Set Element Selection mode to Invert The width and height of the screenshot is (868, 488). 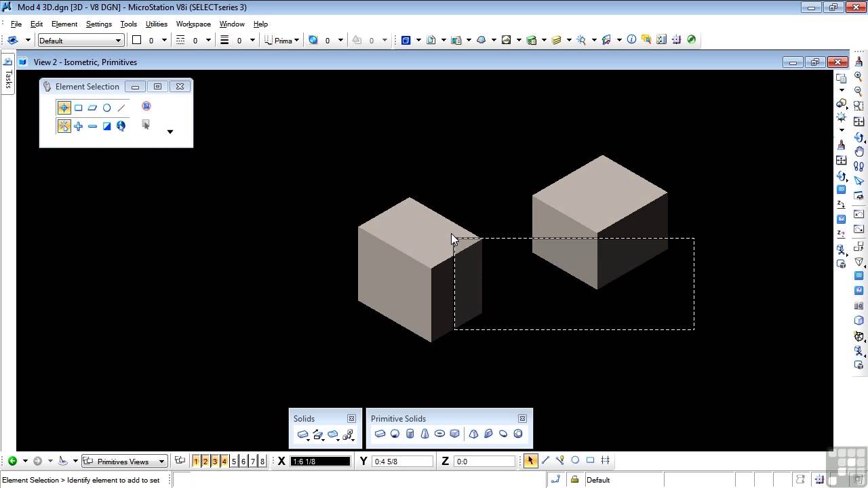(x=106, y=126)
